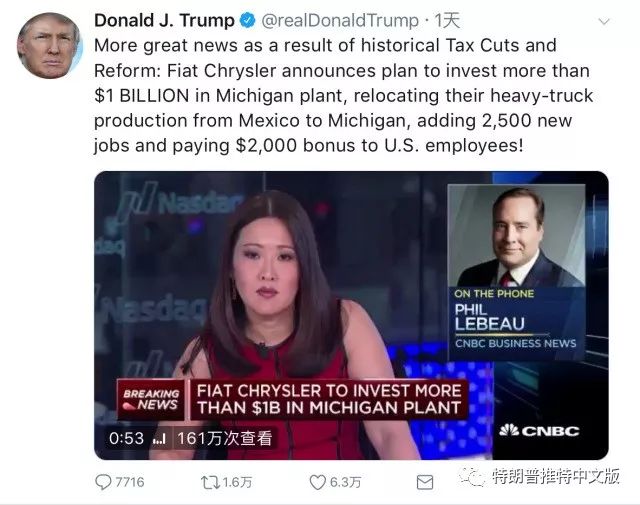Retweet using the retweet arrows icon
This screenshot has width=640, height=505.
pyautogui.click(x=210, y=483)
